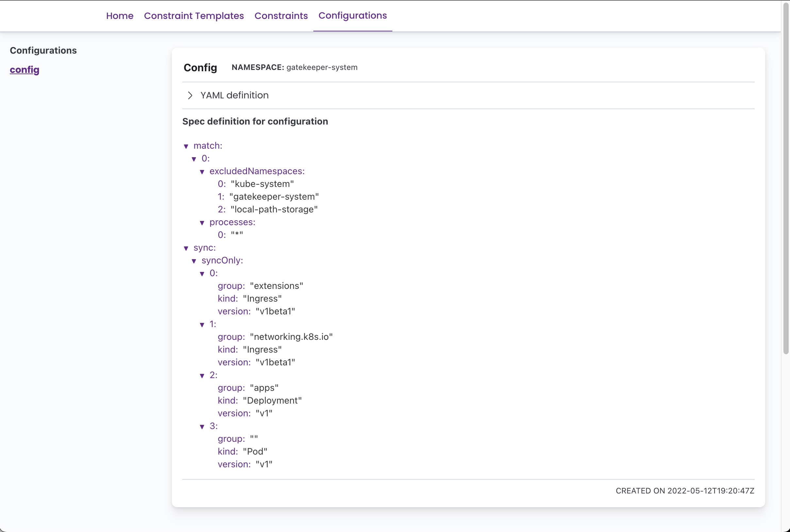This screenshot has height=532, width=790.
Task: Collapse the match tree node
Action: coord(186,146)
